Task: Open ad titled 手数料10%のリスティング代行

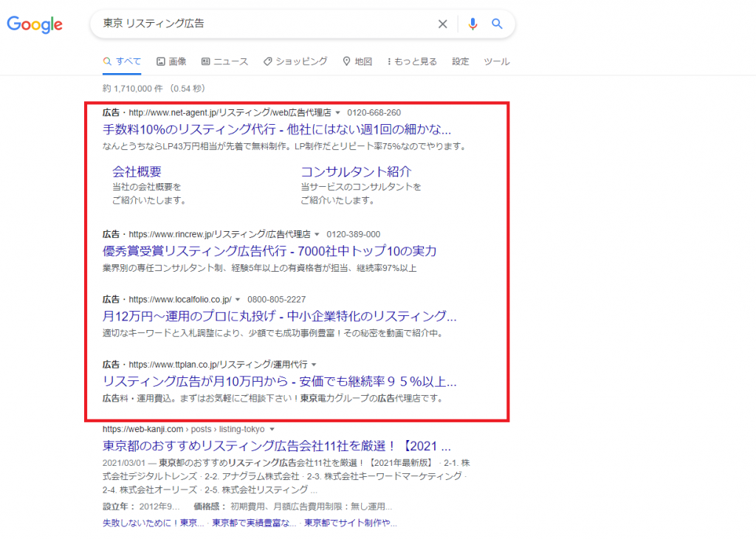Action: [x=277, y=129]
